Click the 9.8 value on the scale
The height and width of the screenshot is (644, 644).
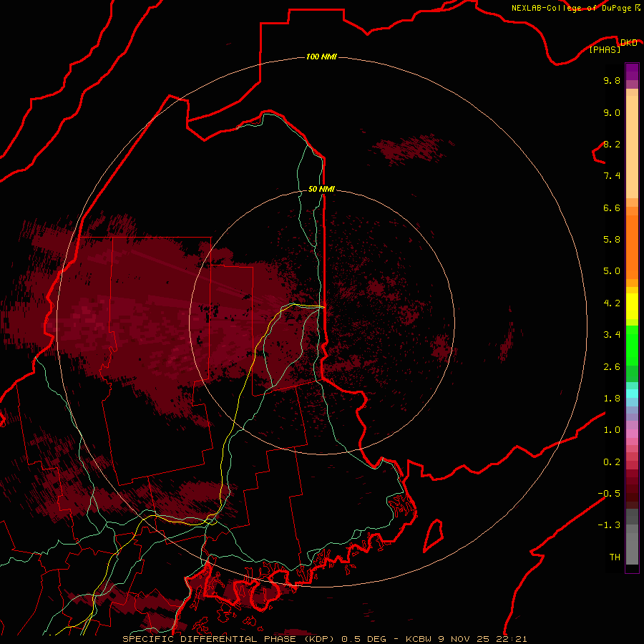612,80
